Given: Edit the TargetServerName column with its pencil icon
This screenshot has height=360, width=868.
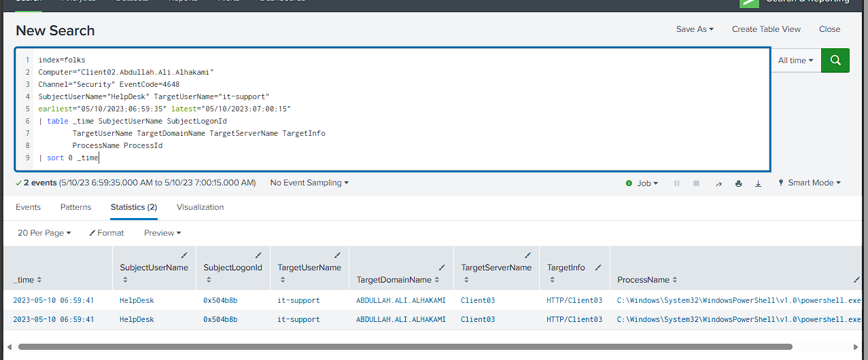Looking at the screenshot, I should pos(527,255).
